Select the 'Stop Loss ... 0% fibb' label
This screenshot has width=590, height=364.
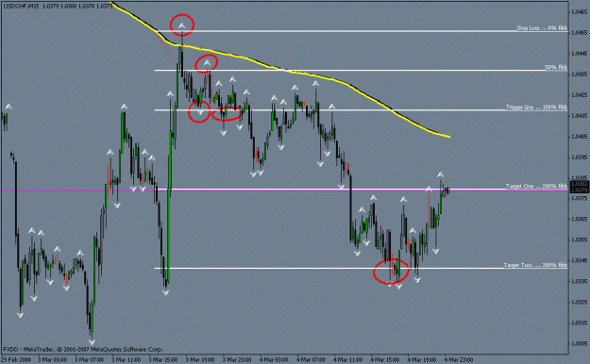tap(542, 28)
